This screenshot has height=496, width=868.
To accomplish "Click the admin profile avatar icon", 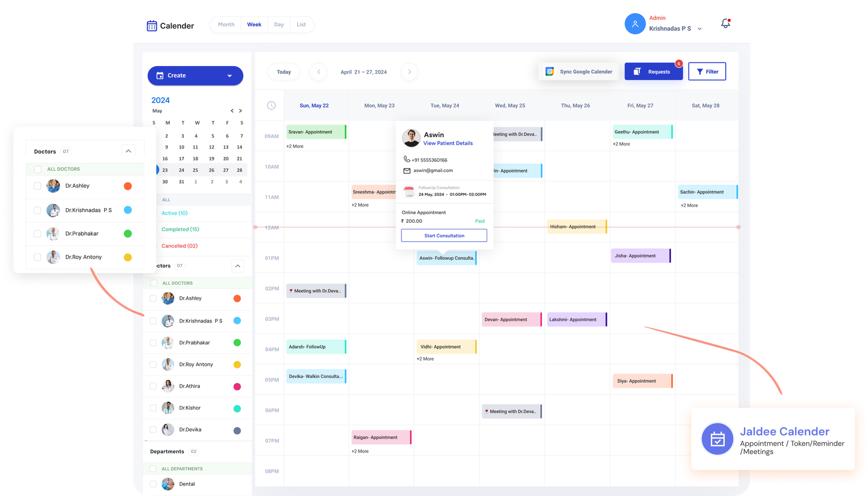I will [635, 24].
